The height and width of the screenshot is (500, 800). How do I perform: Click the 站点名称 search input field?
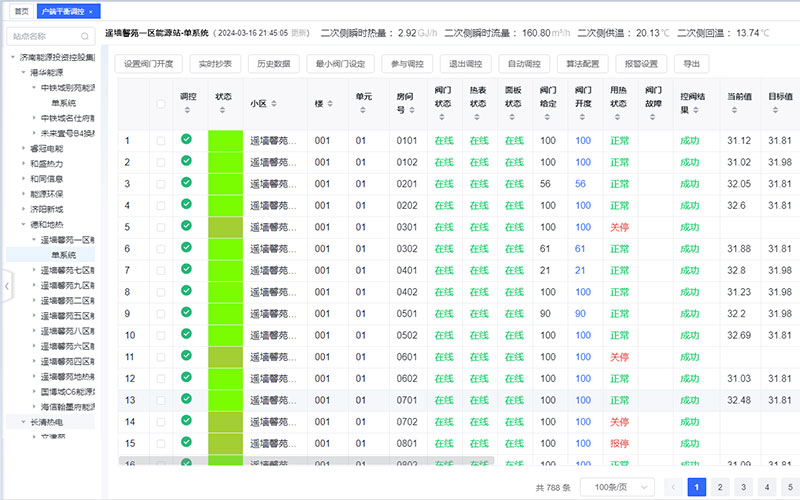coord(45,36)
